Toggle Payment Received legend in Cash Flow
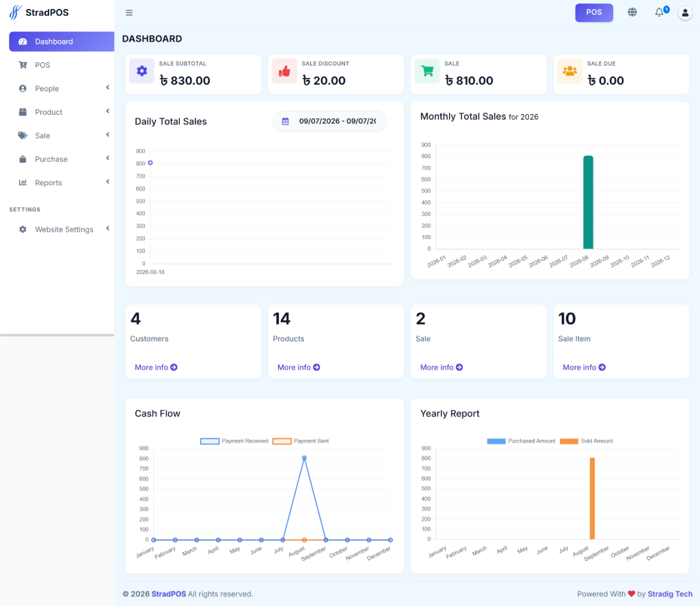This screenshot has width=700, height=606. (x=234, y=441)
